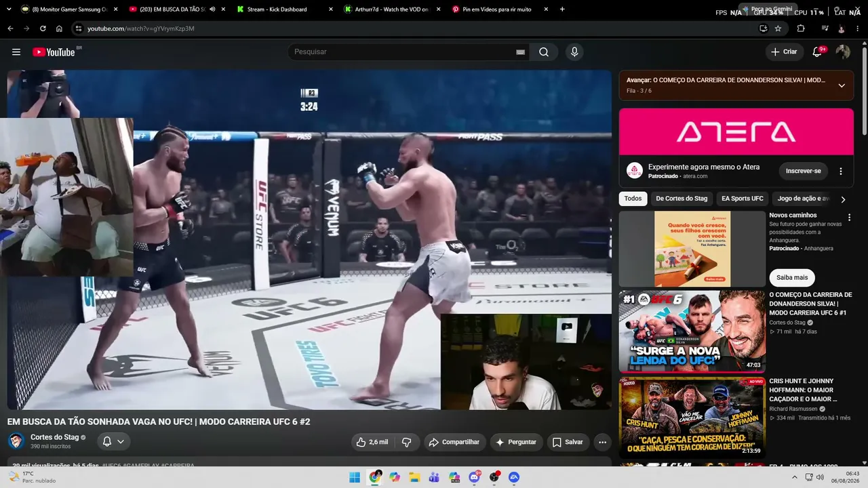Open notification settings dropdown for the channel
Image resolution: width=868 pixels, height=488 pixels.
(x=113, y=442)
